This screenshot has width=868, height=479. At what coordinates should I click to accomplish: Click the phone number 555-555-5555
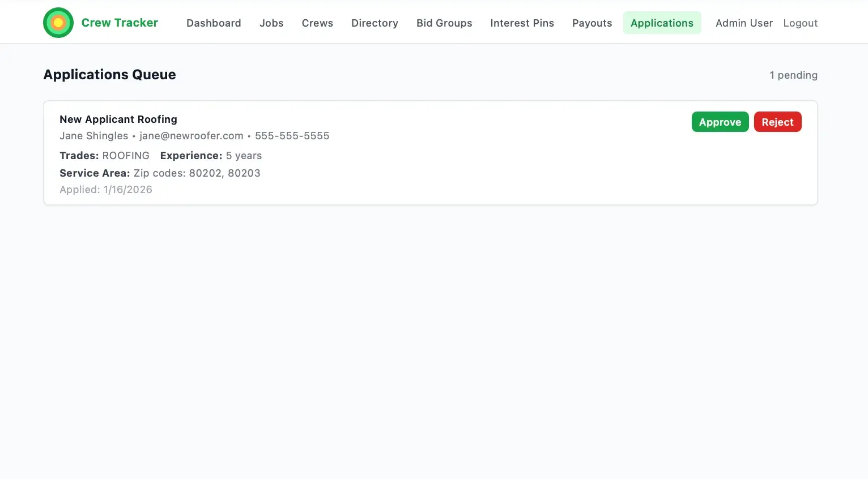(292, 136)
